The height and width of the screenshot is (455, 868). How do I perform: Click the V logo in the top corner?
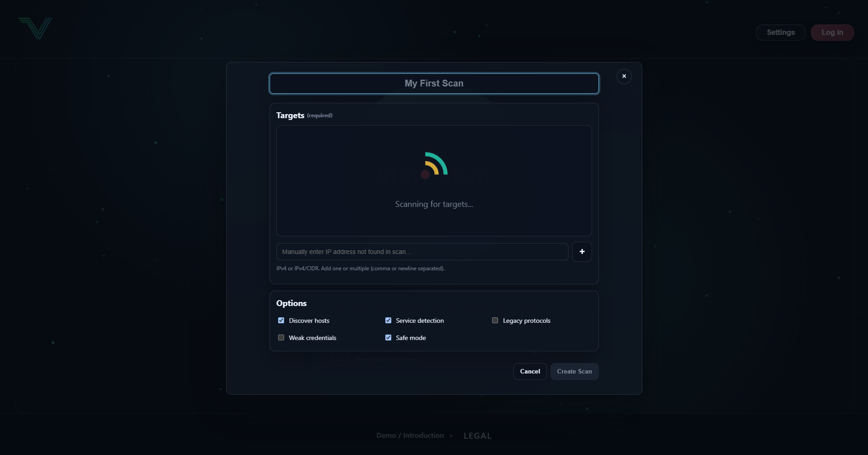[x=35, y=28]
